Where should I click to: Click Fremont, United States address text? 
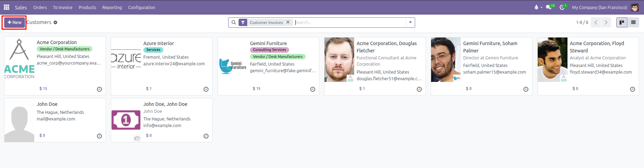[x=166, y=57]
